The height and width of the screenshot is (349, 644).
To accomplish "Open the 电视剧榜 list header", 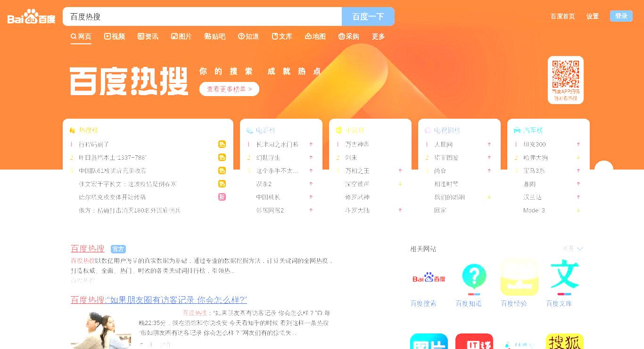I will pos(447,130).
